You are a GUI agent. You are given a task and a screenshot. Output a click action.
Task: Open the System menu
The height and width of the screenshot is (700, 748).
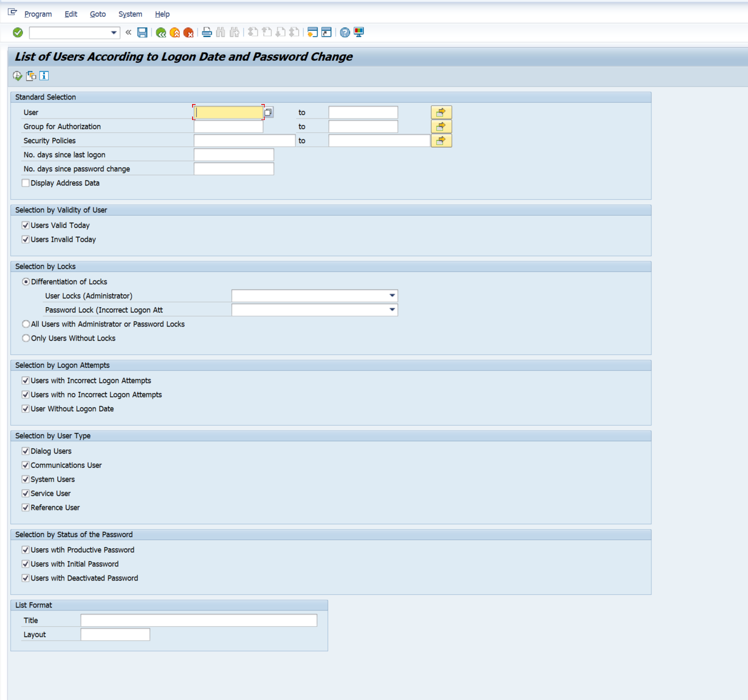pyautogui.click(x=130, y=14)
